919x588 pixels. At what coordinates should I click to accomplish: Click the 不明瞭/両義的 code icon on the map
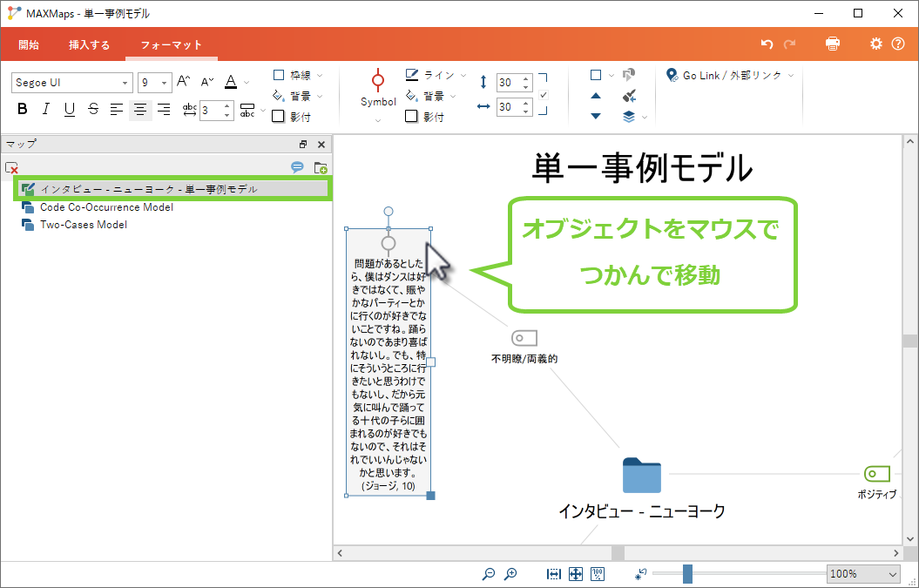point(524,338)
